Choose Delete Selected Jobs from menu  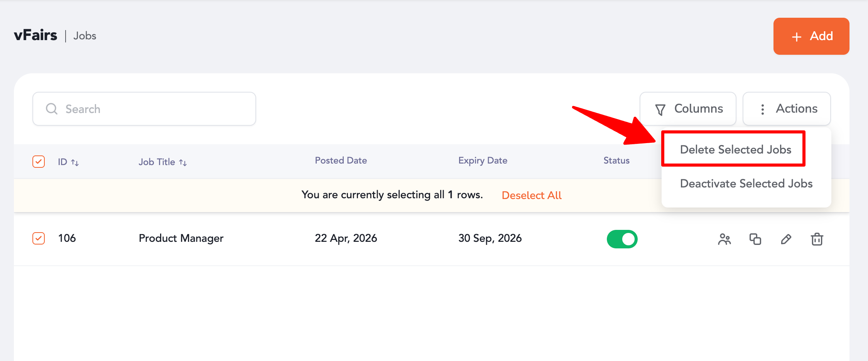735,150
